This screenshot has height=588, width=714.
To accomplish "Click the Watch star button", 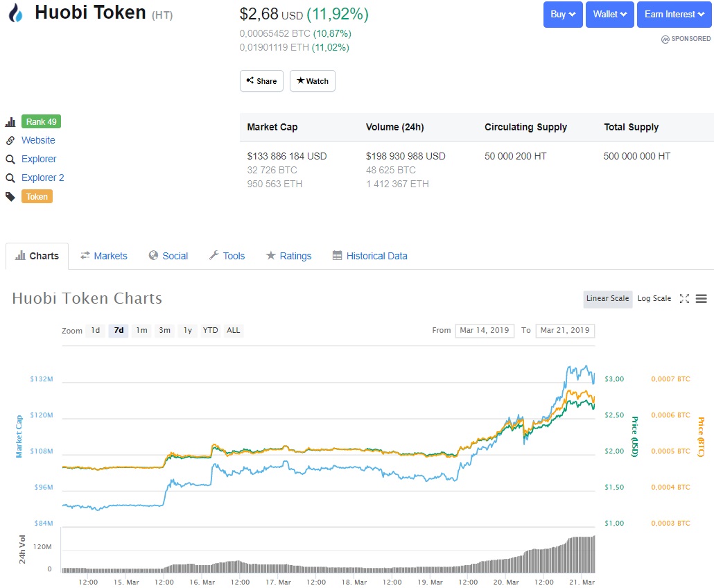I will click(313, 81).
